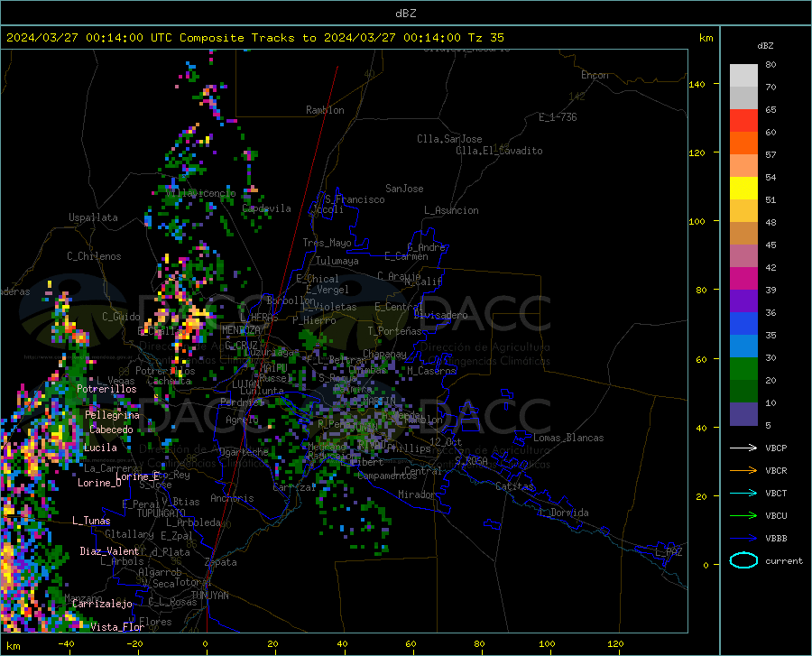This screenshot has width=812, height=656.
Task: Select the magenta swatch between 42 and 39 dBZ
Action: tap(743, 279)
